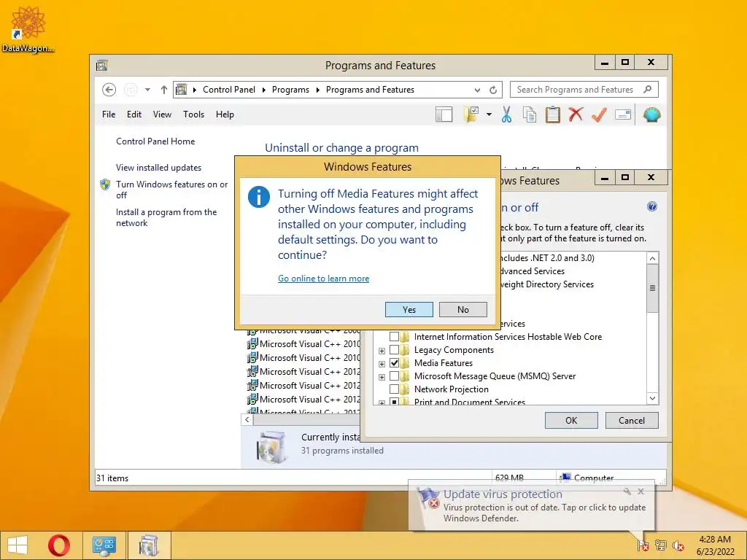Click OK in Windows Features window
This screenshot has height=560, width=747.
[x=570, y=421]
